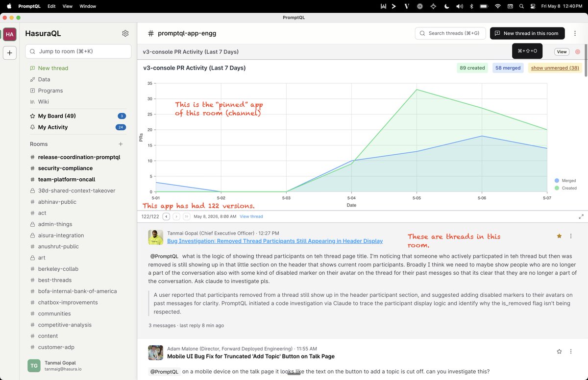Open options menu for Mobile UI Bug thread

point(571,351)
